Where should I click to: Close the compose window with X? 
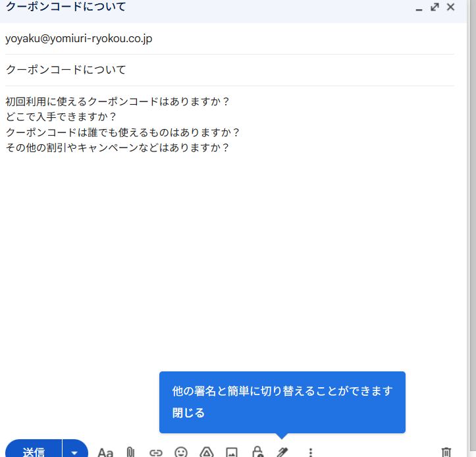451,7
